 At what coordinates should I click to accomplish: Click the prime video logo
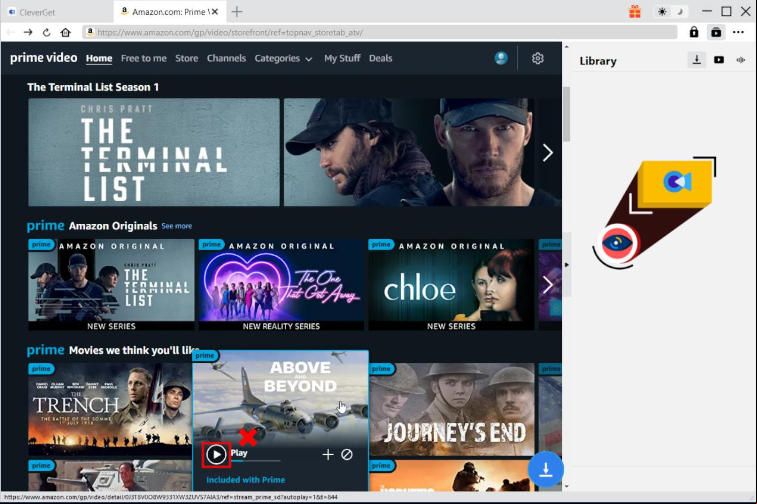point(43,58)
